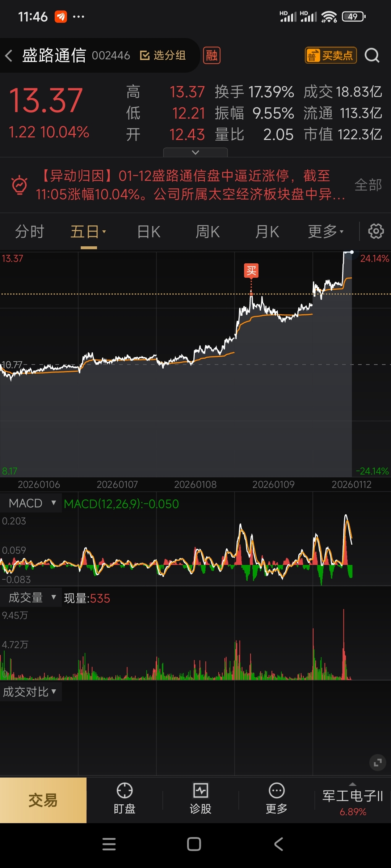Tap the 市值 122.3亿 value
The width and height of the screenshot is (391, 868).
342,135
